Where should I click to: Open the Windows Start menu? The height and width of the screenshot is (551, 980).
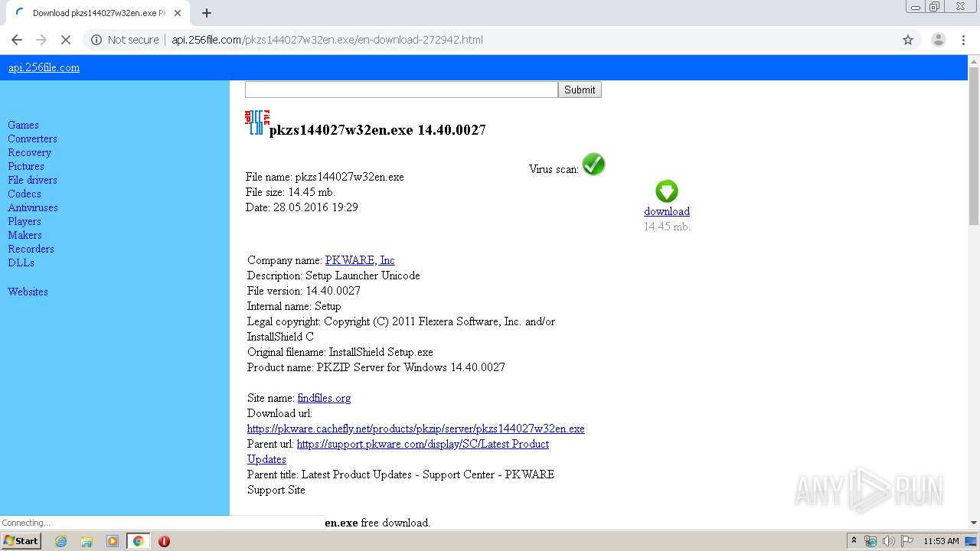21,541
